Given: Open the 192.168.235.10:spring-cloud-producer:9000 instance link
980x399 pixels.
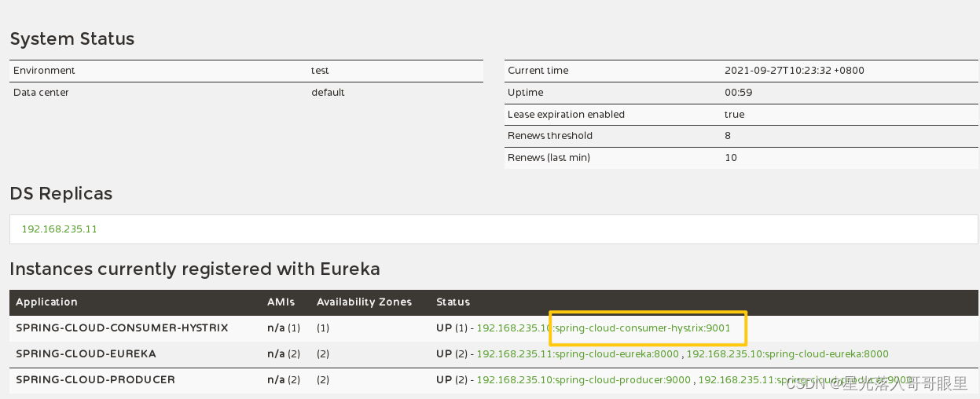Looking at the screenshot, I should click(x=584, y=380).
